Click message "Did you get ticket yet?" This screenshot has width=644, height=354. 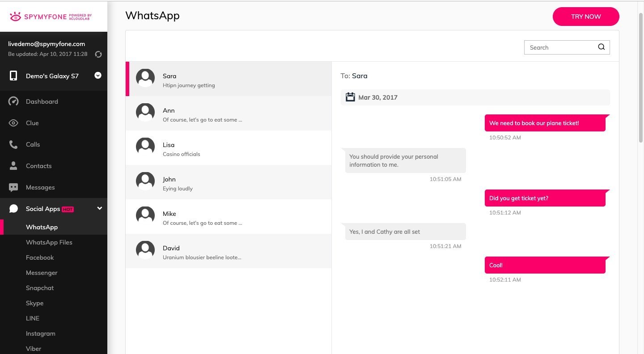(x=545, y=198)
